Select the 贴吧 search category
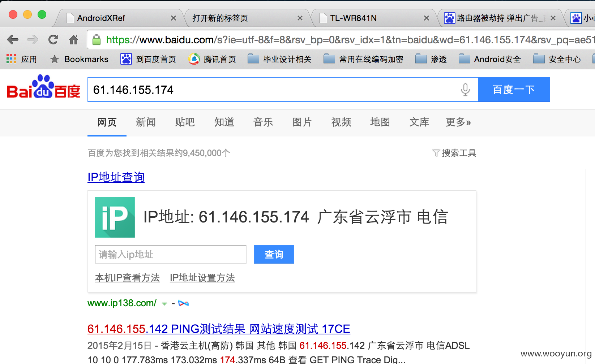Viewport: 595px width, 364px height. coord(185,122)
